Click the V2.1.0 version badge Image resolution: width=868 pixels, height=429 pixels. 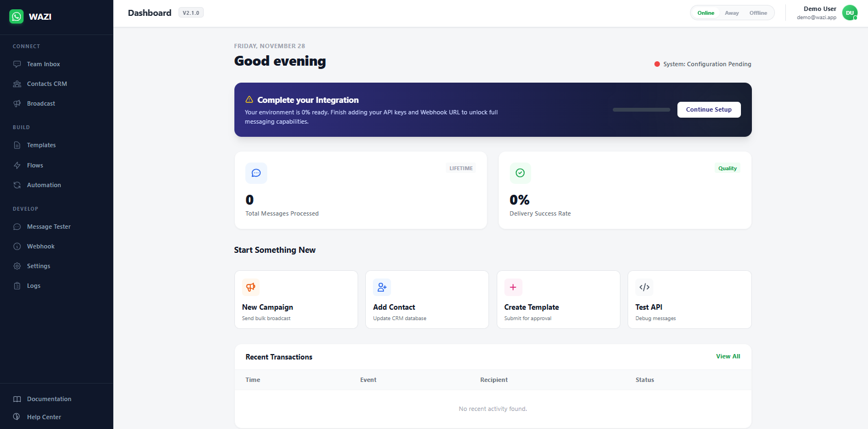(191, 13)
